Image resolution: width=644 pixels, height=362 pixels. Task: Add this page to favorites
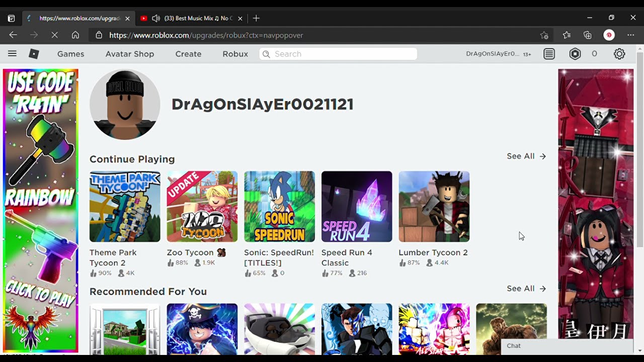(x=544, y=35)
